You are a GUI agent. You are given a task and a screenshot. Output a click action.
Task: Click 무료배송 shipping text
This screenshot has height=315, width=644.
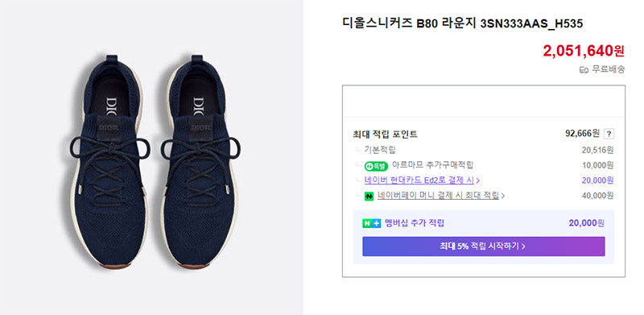(x=609, y=69)
